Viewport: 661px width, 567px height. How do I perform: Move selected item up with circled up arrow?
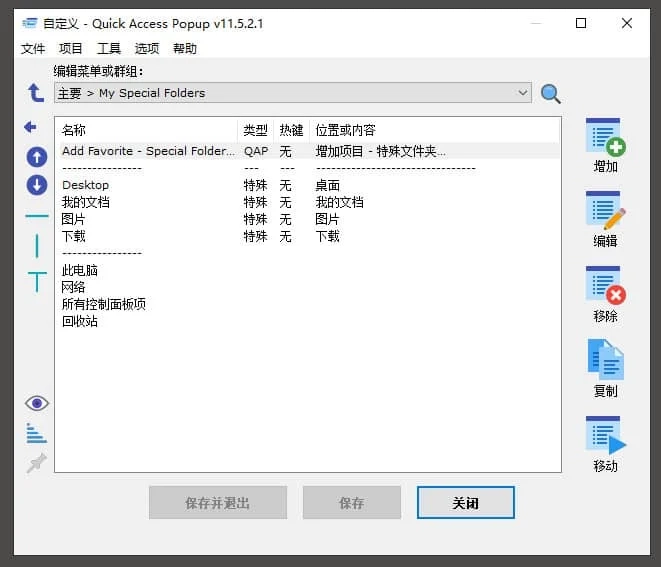pyautogui.click(x=37, y=157)
